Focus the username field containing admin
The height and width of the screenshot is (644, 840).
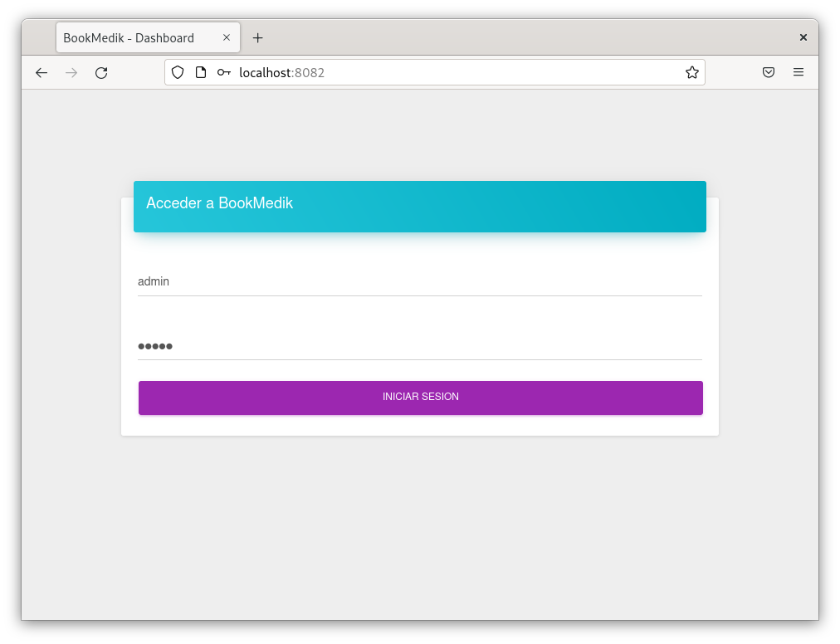[419, 281]
